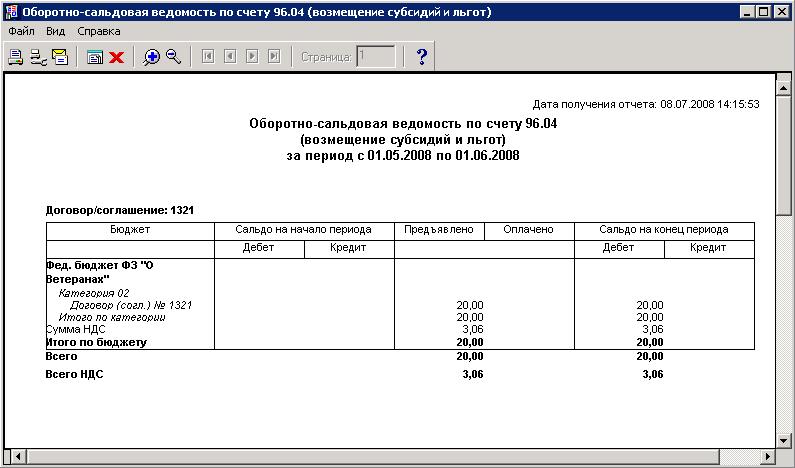Go to the first page button

(x=208, y=57)
